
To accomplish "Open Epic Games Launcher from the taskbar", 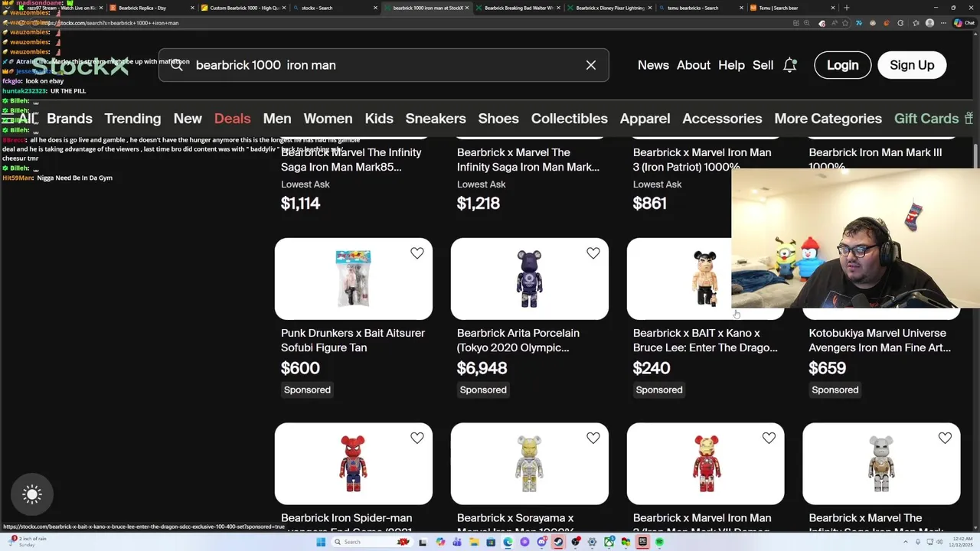I will click(642, 542).
